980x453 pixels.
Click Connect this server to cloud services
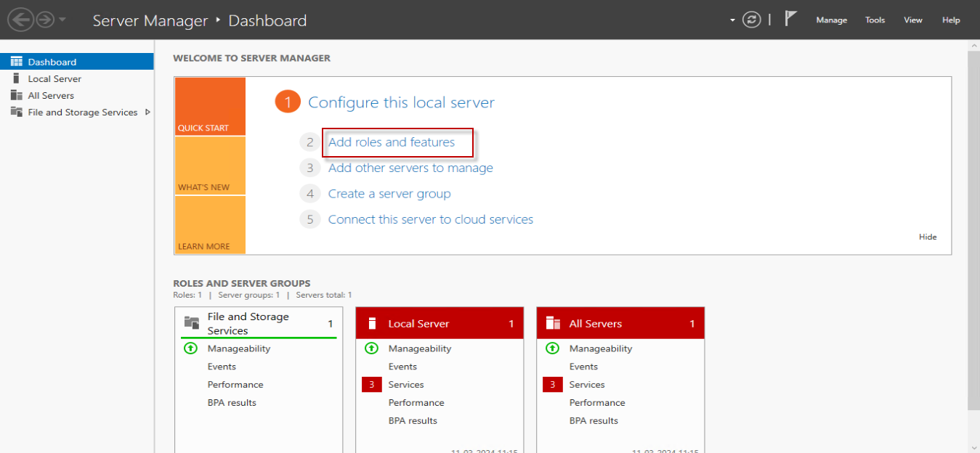pos(431,219)
